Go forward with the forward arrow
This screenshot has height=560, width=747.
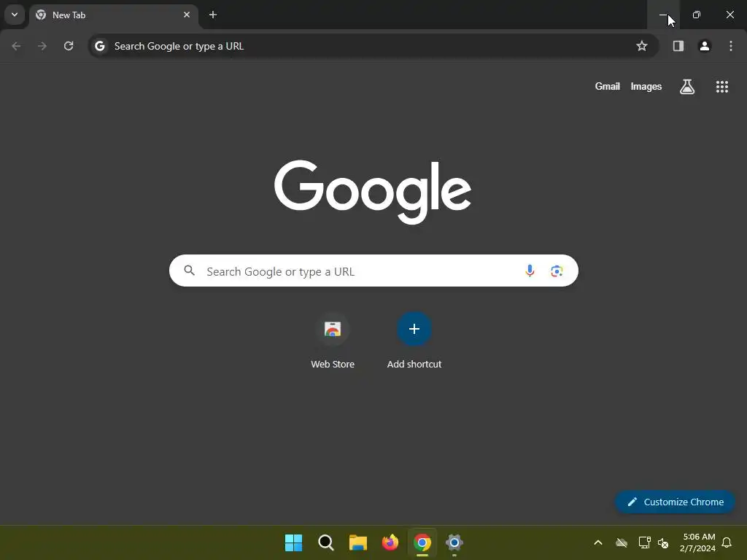pyautogui.click(x=42, y=46)
